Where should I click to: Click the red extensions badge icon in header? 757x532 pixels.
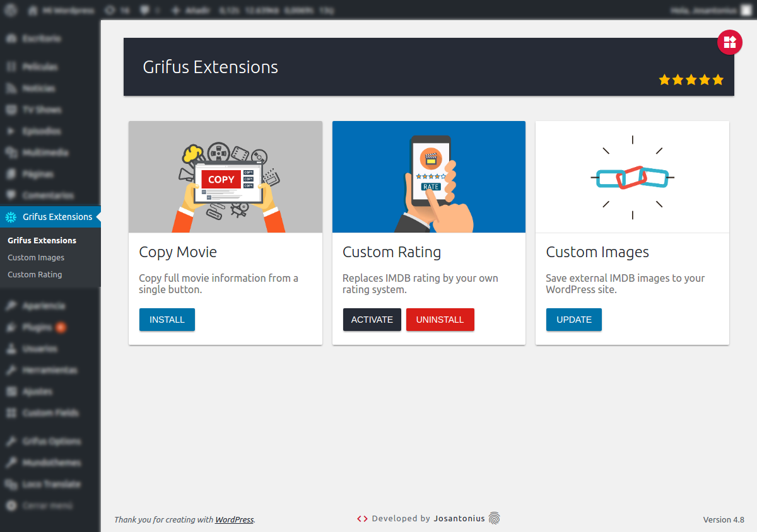[x=730, y=42]
